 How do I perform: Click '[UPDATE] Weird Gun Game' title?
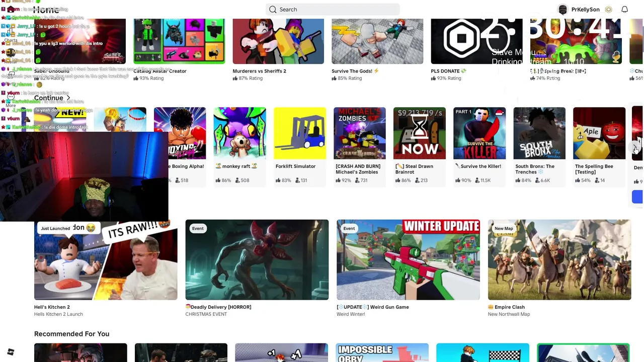(x=373, y=307)
